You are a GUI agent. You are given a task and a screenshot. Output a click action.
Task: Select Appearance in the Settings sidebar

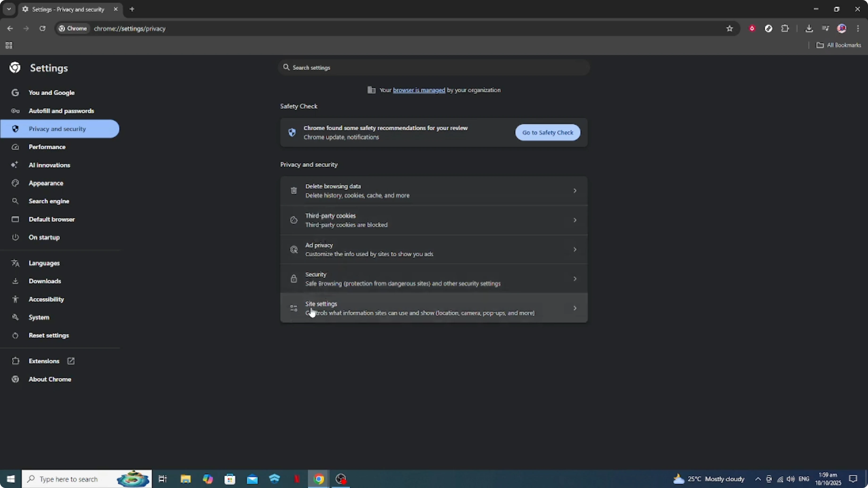(46, 183)
